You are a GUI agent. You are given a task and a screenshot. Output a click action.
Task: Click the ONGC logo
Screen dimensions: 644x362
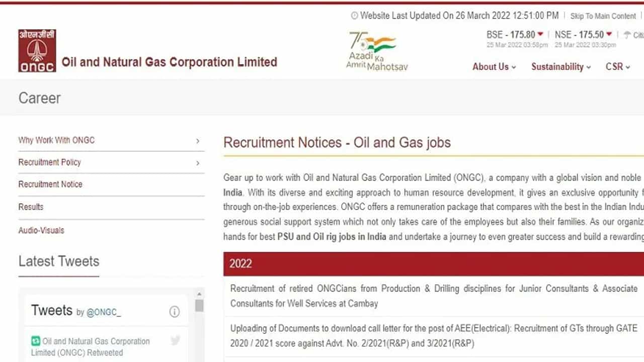[x=37, y=51]
